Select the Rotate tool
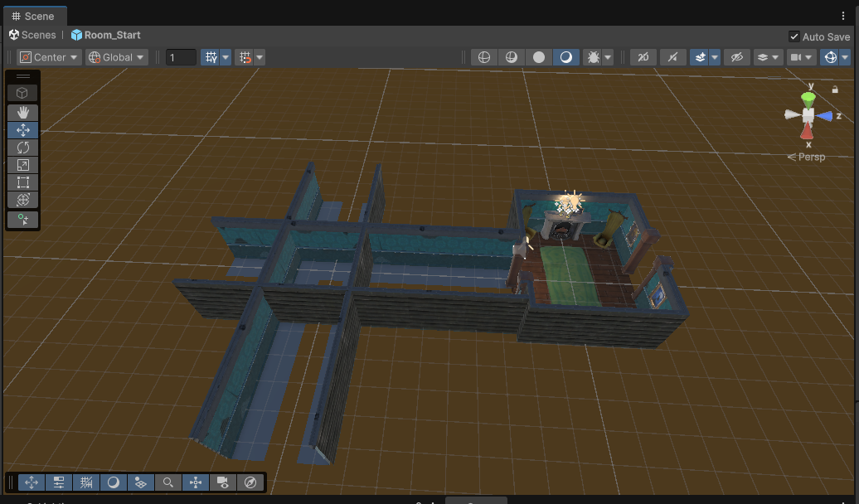The image size is (859, 504). pos(22,148)
